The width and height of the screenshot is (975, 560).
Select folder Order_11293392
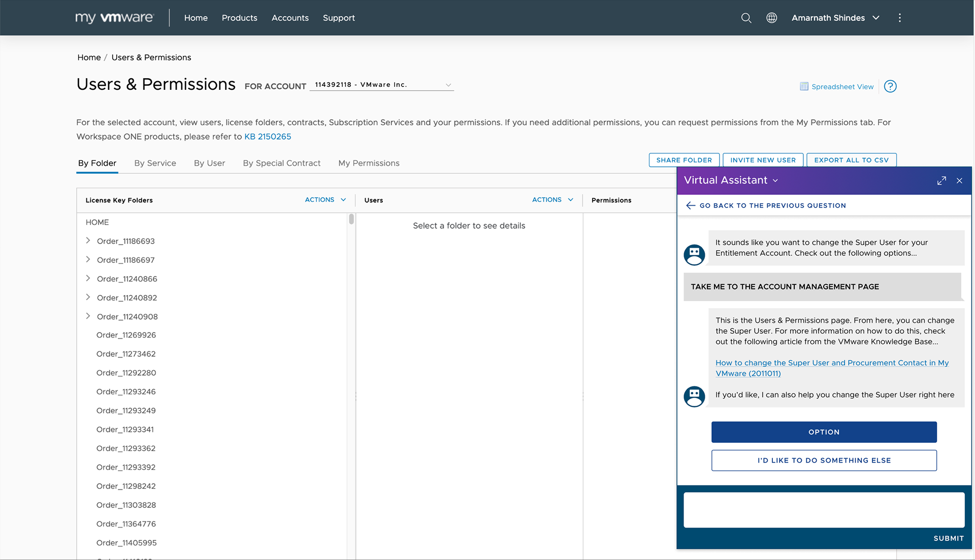point(126,467)
